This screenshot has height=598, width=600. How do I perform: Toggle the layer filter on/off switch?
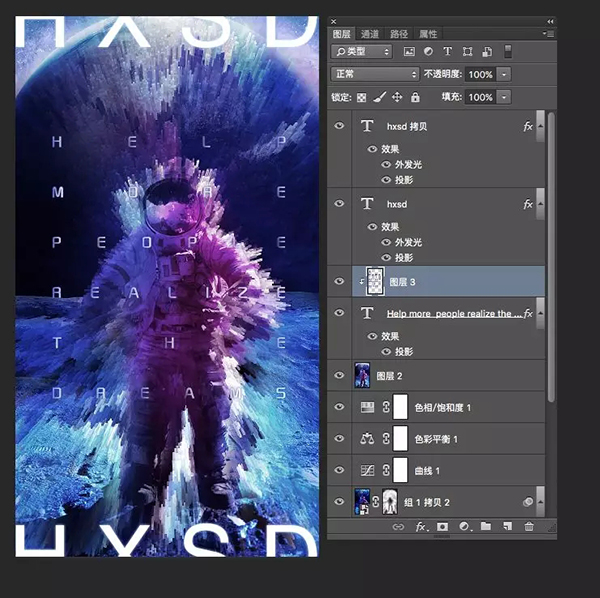(508, 52)
